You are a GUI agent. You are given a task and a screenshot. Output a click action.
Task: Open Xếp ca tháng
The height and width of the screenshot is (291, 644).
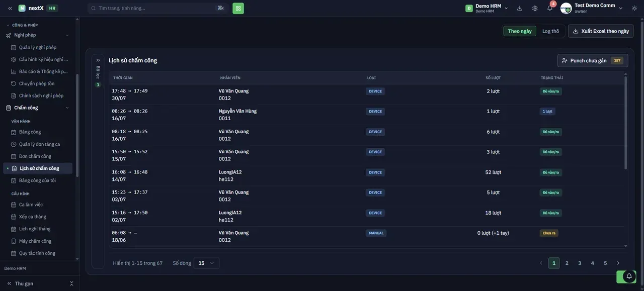coord(32,217)
